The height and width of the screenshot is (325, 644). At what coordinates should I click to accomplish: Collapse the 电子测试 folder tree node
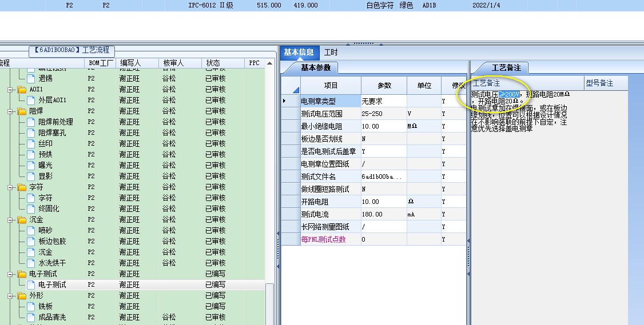pos(11,274)
